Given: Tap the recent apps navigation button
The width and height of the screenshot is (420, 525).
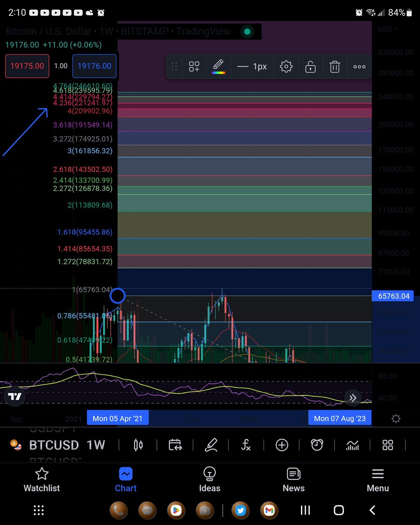Looking at the screenshot, I should tap(305, 510).
